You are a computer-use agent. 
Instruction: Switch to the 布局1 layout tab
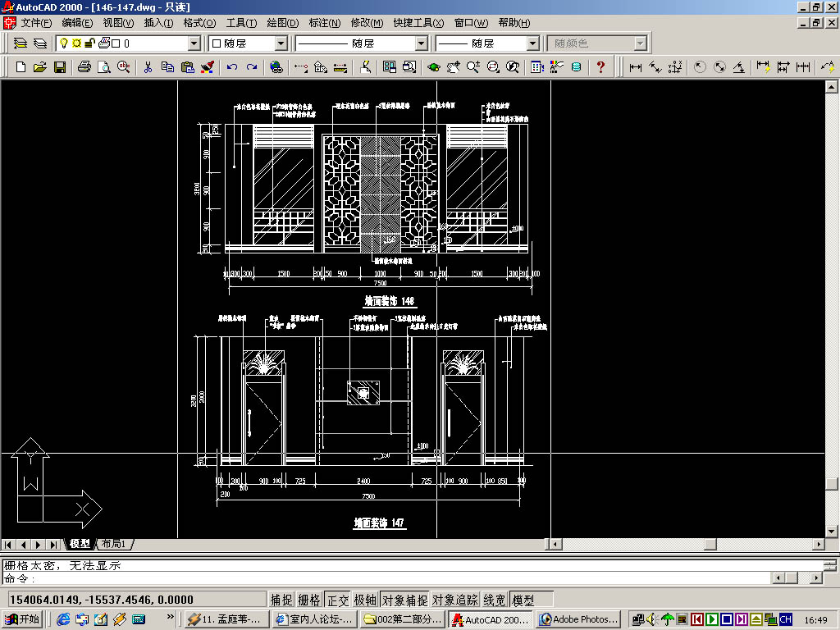113,545
